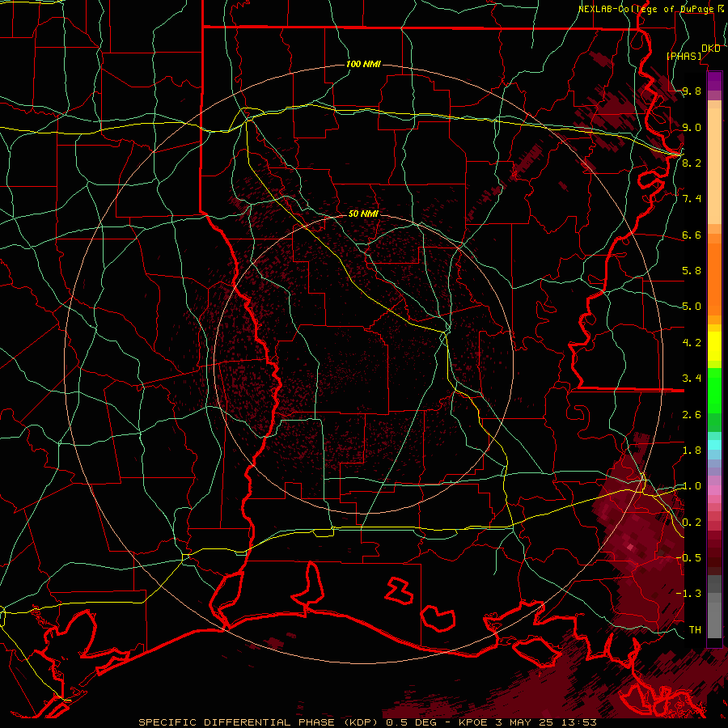Click the [PHAS] label above color bar
The height and width of the screenshot is (728, 728).
684,56
